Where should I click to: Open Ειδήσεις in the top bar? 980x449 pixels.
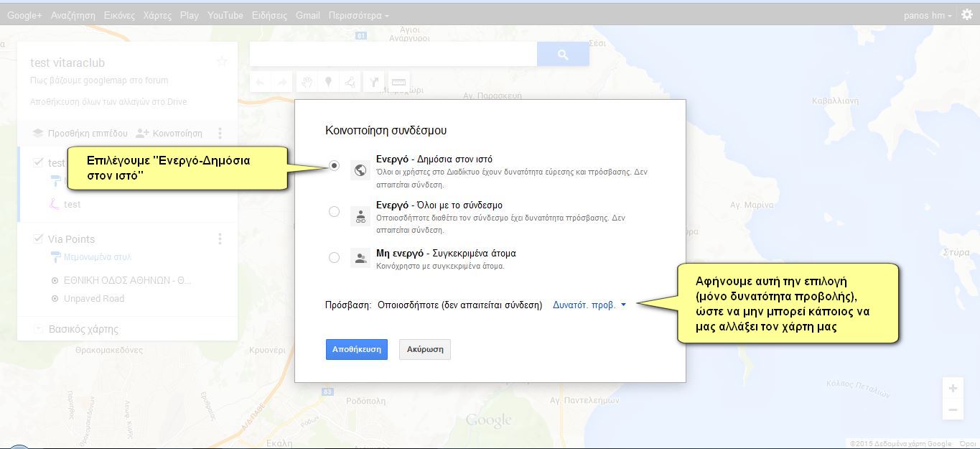(x=270, y=15)
